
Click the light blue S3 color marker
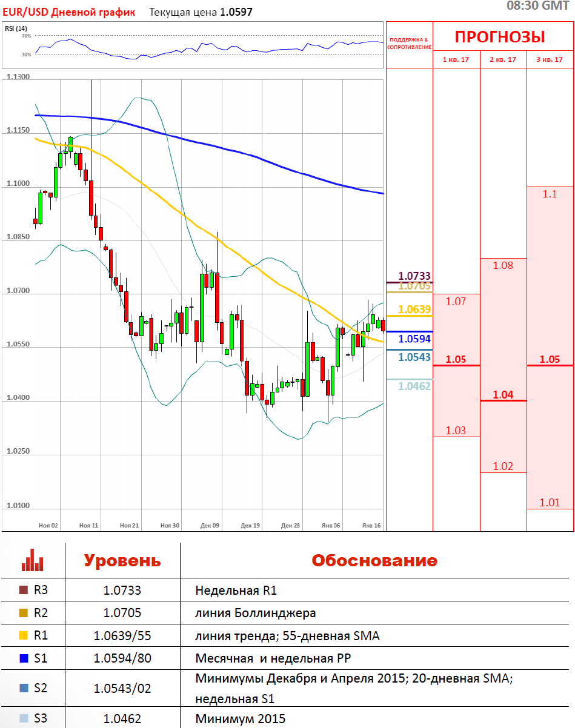(x=24, y=719)
